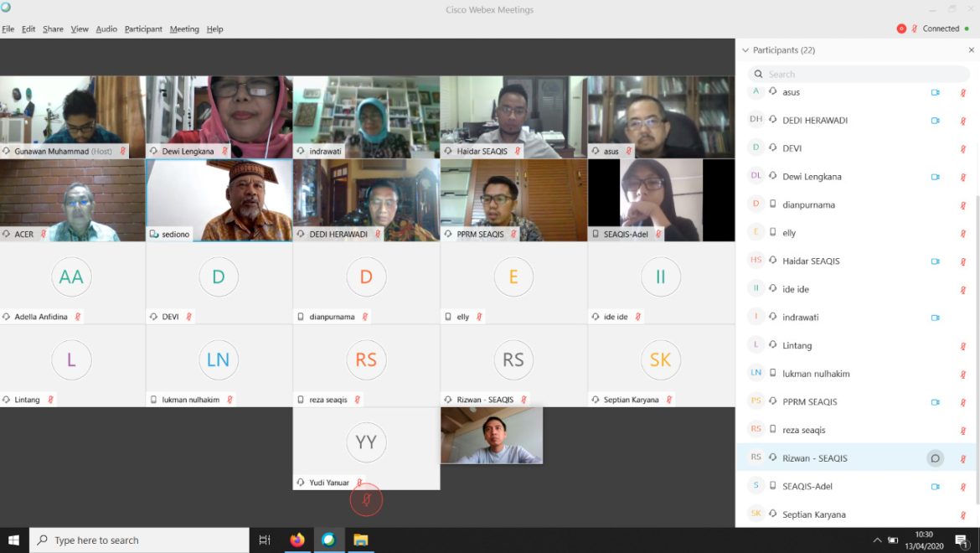Open File Explorer from the taskbar
Viewport: 980px width, 553px height.
[x=360, y=540]
